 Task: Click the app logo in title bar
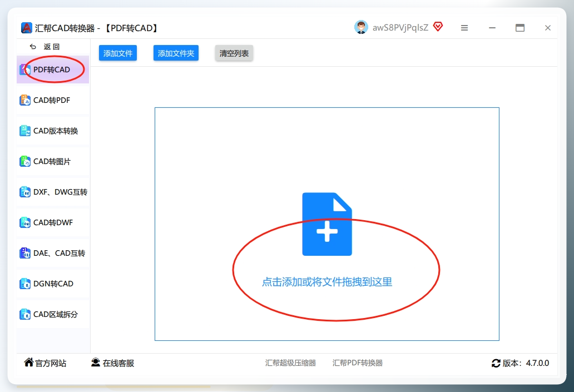26,28
